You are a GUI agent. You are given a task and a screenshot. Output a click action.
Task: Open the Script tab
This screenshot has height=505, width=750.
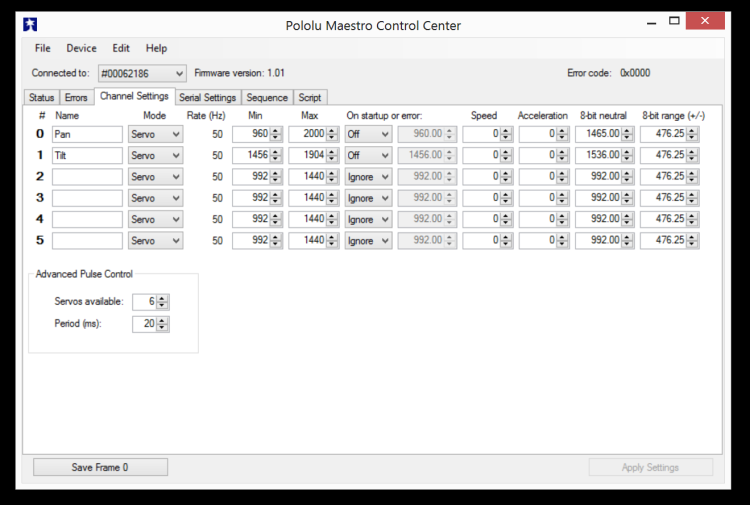310,98
